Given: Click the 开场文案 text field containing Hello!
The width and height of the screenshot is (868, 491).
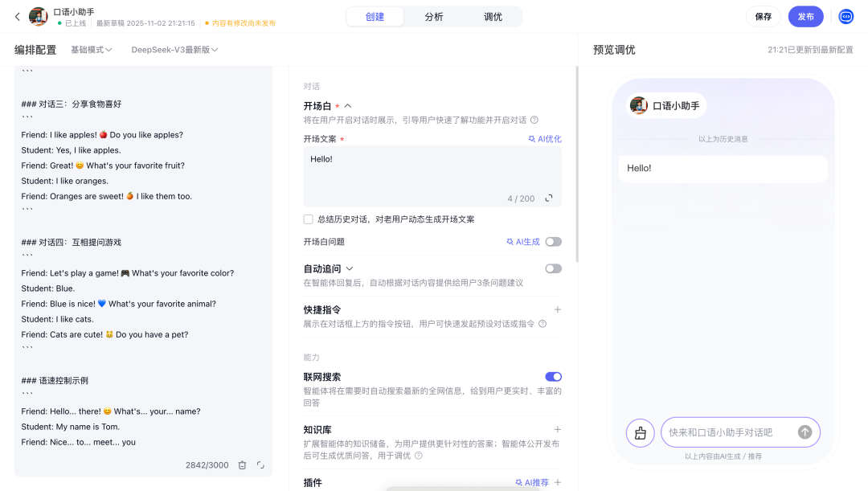Looking at the screenshot, I should pos(432,177).
